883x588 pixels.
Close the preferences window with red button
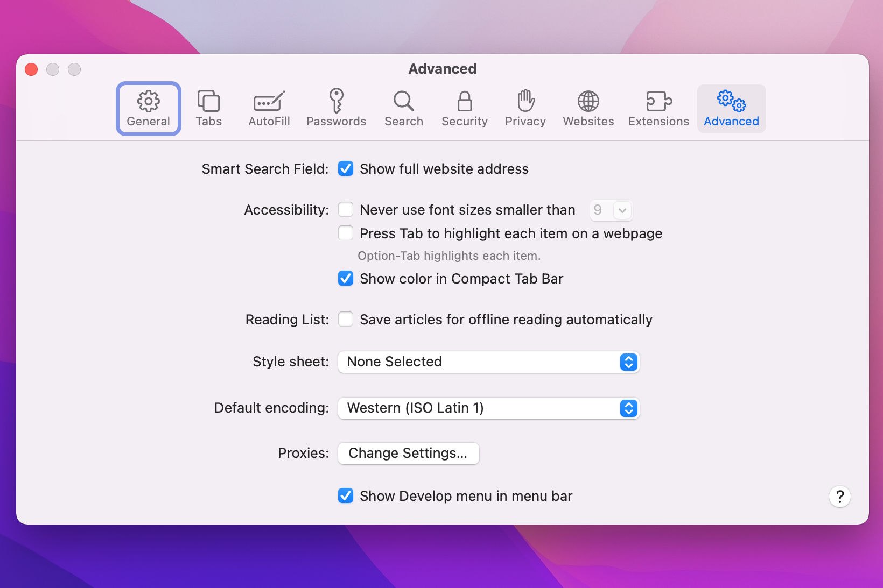31,69
